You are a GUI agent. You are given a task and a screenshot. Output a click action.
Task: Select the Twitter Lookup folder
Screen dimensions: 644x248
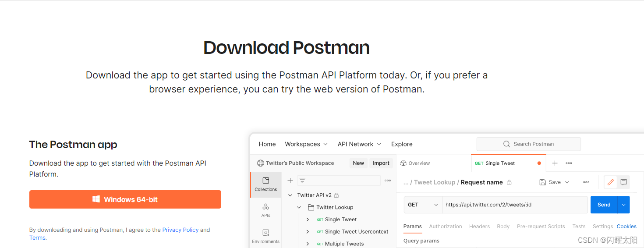click(335, 207)
